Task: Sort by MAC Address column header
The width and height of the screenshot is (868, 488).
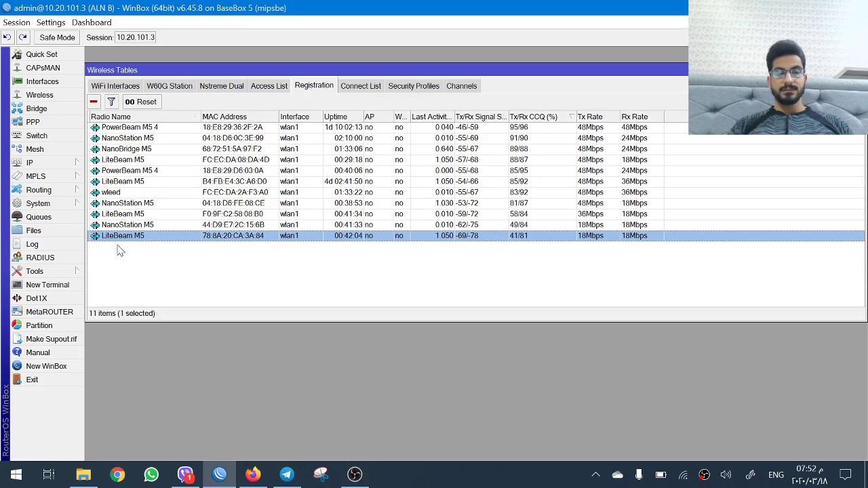Action: [x=239, y=117]
